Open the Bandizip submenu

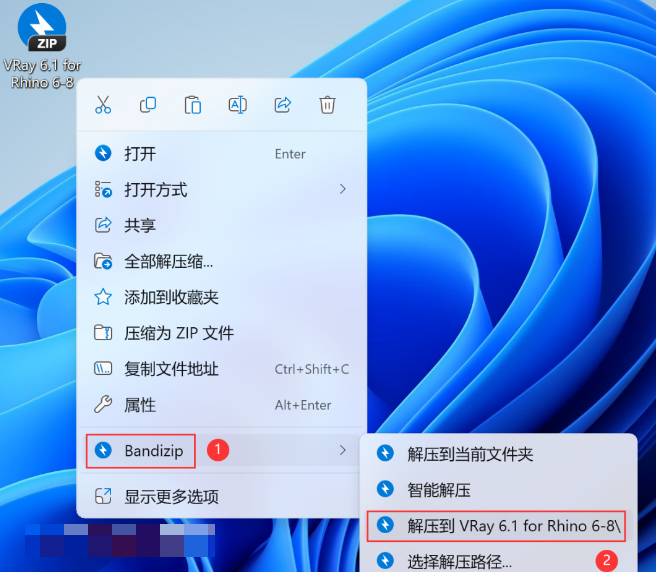[x=222, y=451]
